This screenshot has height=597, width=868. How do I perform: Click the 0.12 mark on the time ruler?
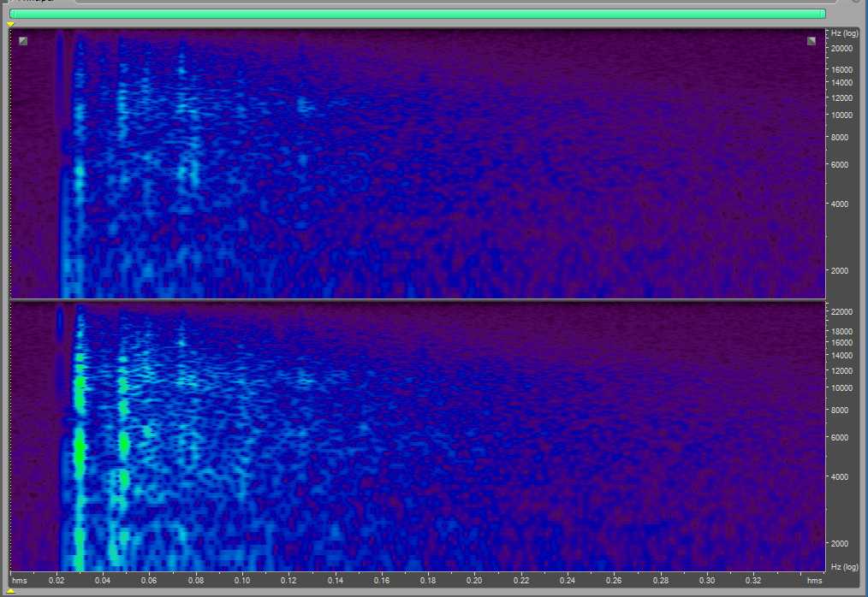point(288,581)
